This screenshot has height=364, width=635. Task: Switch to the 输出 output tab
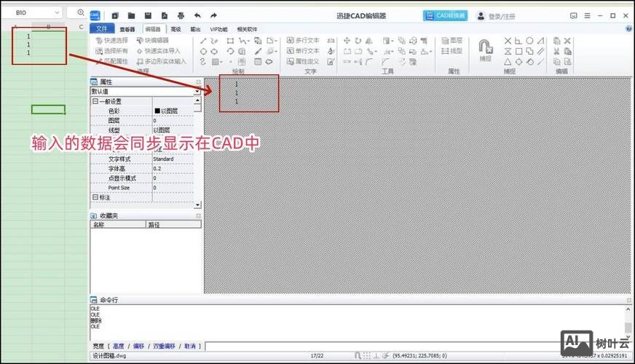click(196, 29)
